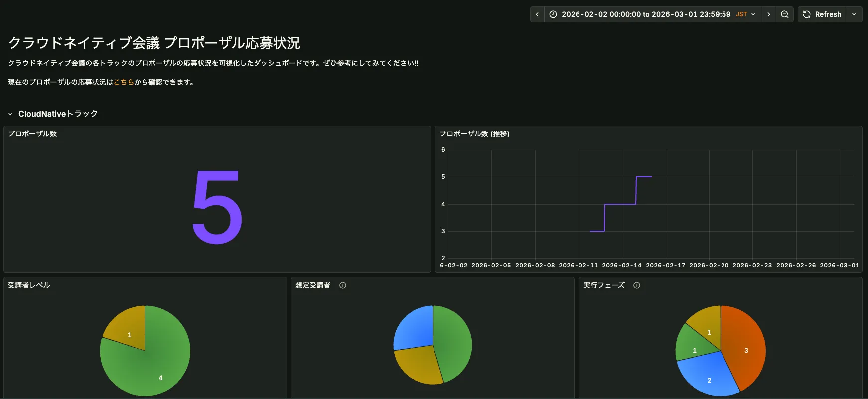Click the 2026-02-14 x-axis label
The width and height of the screenshot is (868, 399).
pos(621,266)
